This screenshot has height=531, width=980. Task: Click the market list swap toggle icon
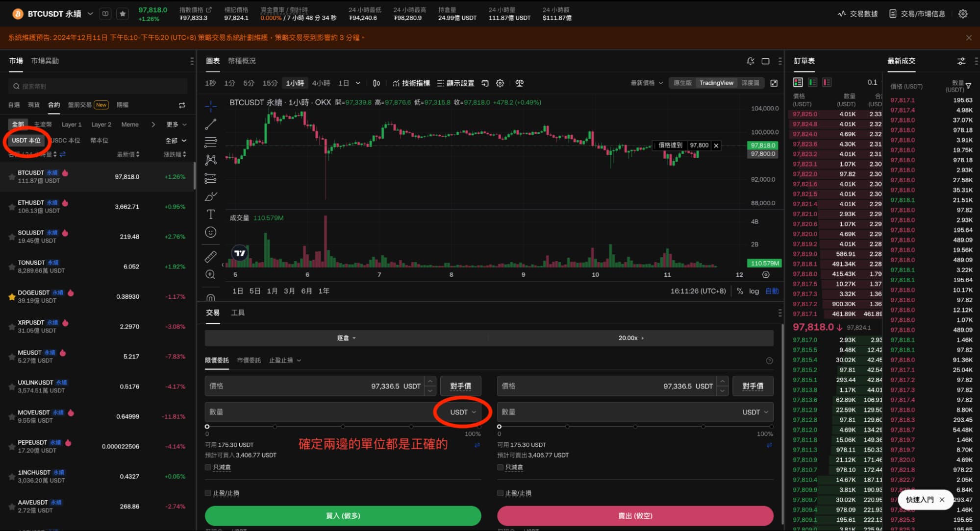[182, 105]
